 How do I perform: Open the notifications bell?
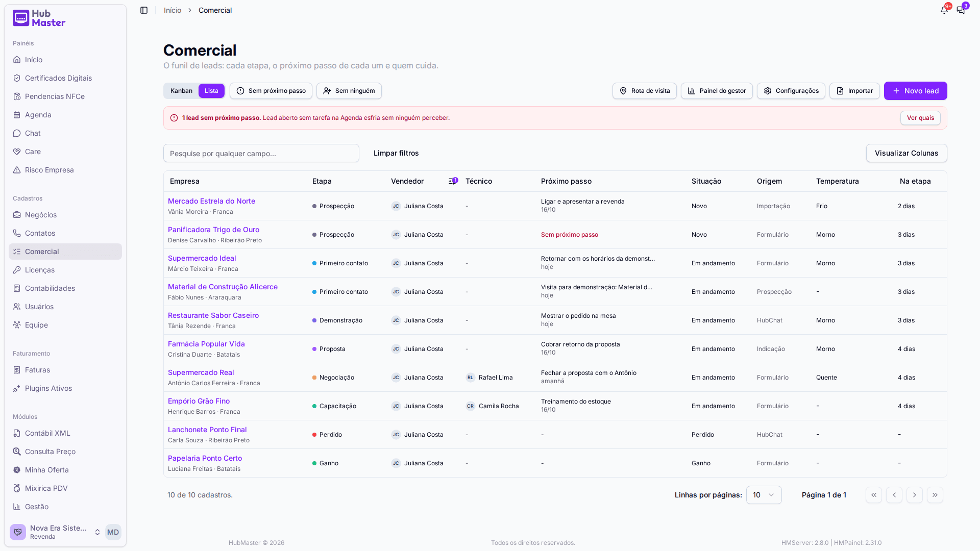944,10
